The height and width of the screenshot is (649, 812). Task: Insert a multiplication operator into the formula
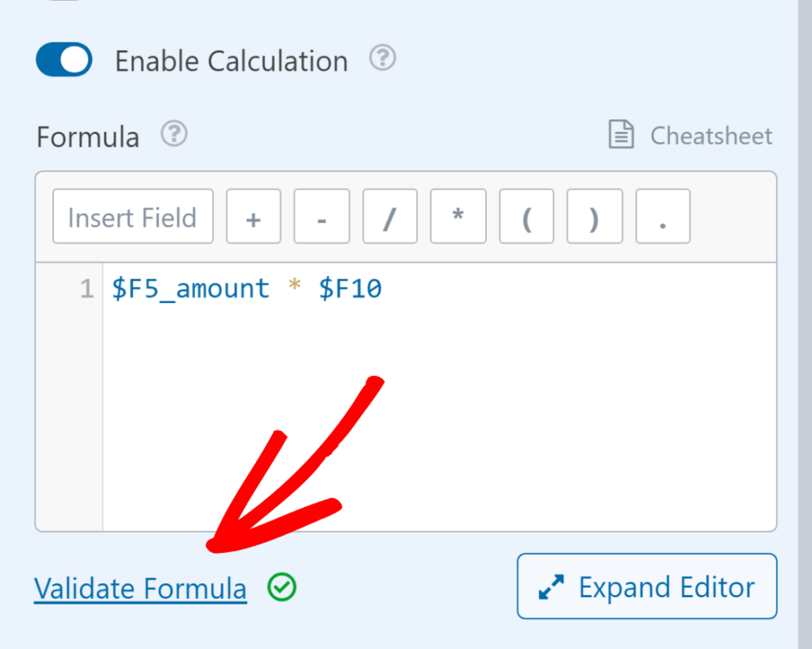[x=458, y=216]
